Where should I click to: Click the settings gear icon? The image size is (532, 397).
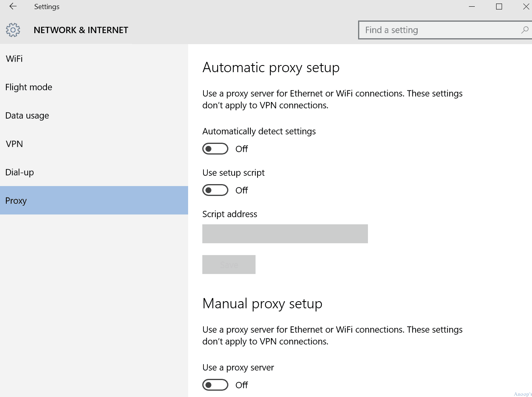tap(13, 30)
